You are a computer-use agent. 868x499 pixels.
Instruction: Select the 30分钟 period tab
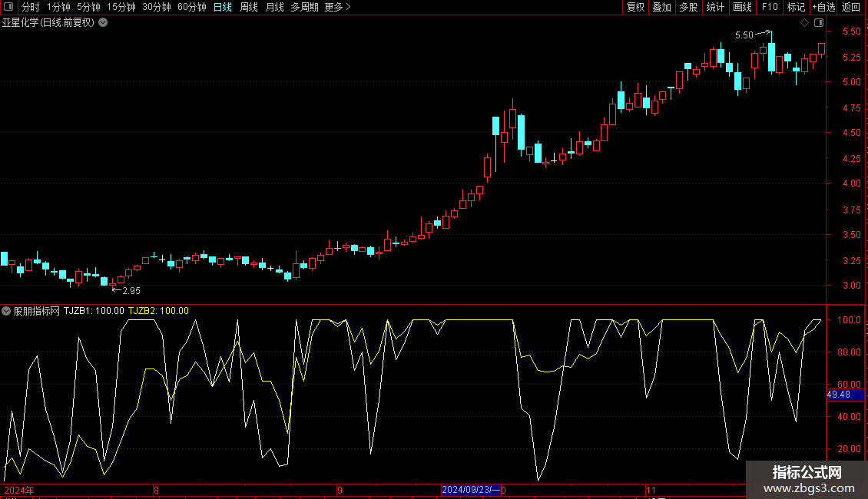pos(157,7)
